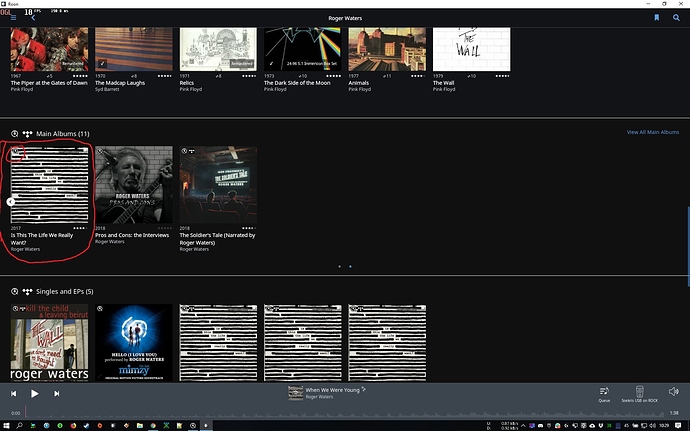Click the title 'The Madcap Laughs'
The image size is (690, 431).
click(120, 83)
